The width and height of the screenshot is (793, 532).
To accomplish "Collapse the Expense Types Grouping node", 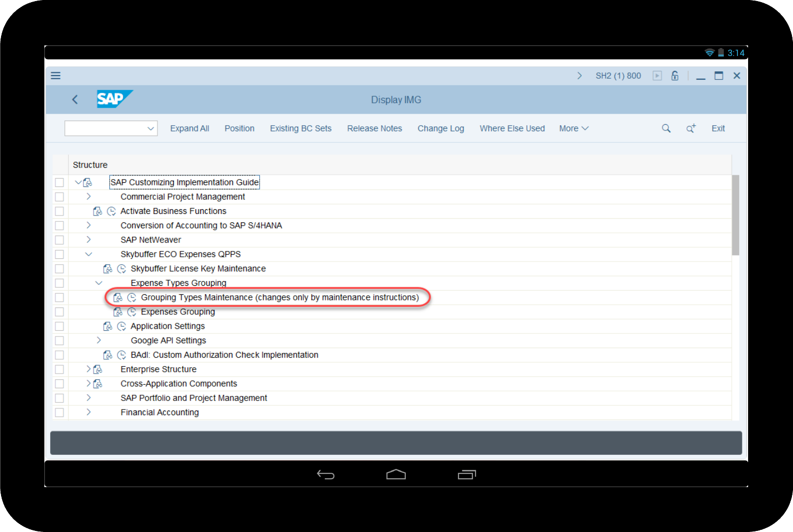I will pyautogui.click(x=99, y=283).
